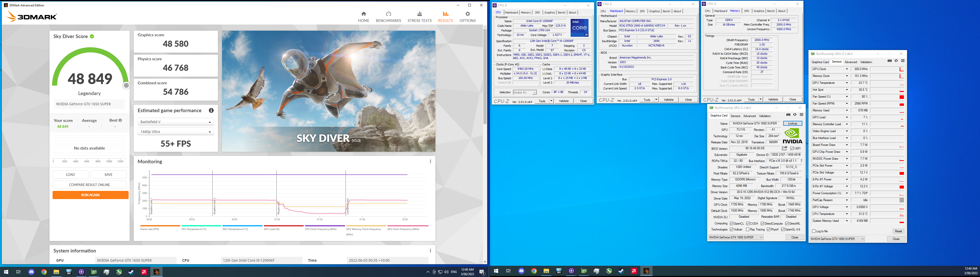Open the Battlefield V game dropdown
This screenshot has height=277, width=980.
coord(175,122)
